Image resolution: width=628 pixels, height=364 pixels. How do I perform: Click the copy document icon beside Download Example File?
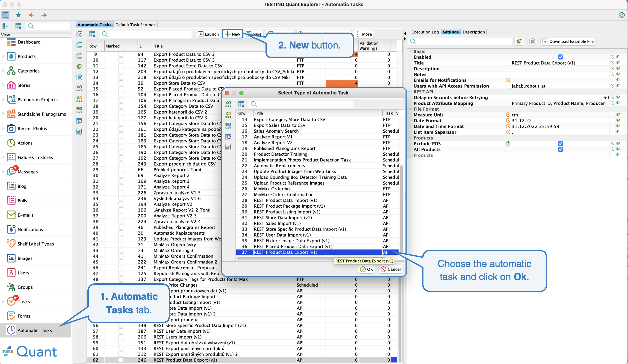(x=532, y=41)
